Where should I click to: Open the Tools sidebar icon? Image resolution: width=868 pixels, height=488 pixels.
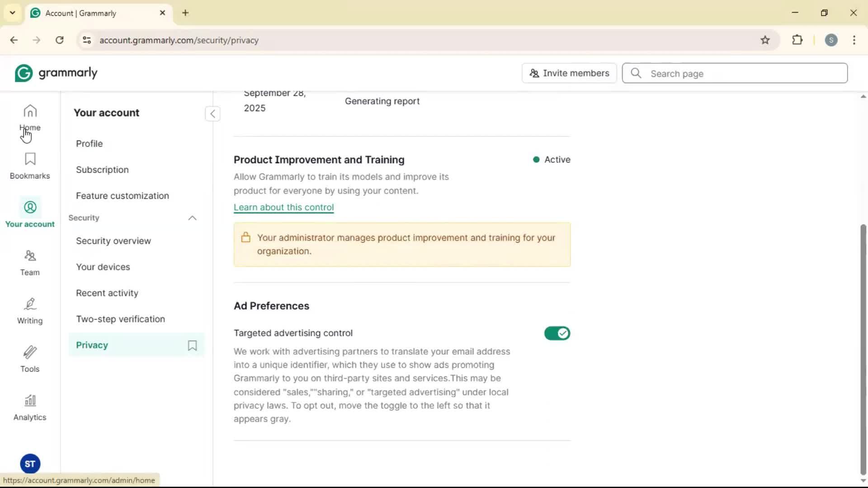click(x=30, y=359)
